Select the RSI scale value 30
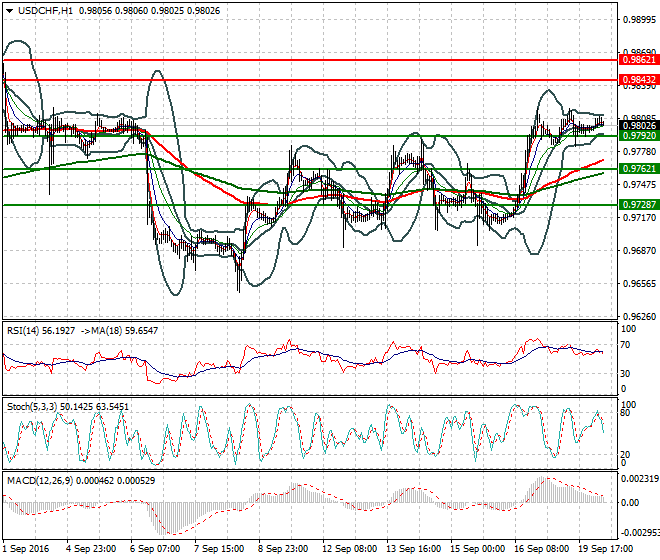Screen dimensions: 660x560 625,374
